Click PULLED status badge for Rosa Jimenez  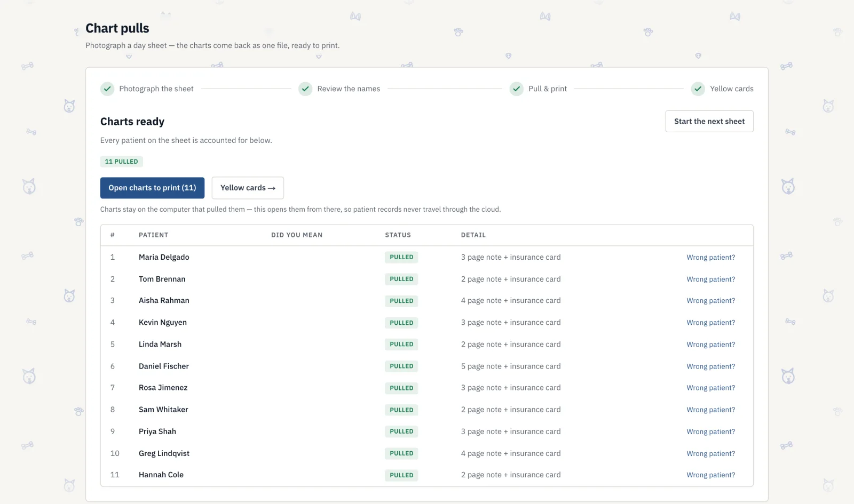tap(401, 388)
